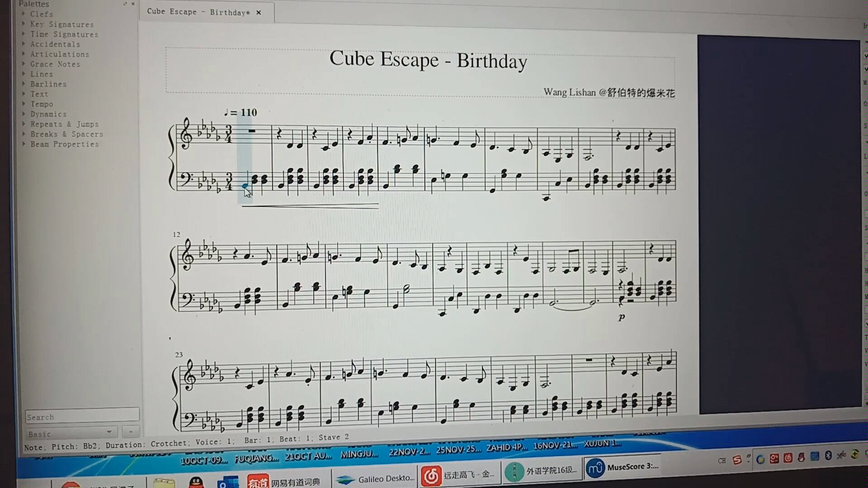Click the CH language indicator in tray
Image resolution: width=868 pixels, height=488 pixels.
[x=722, y=460]
